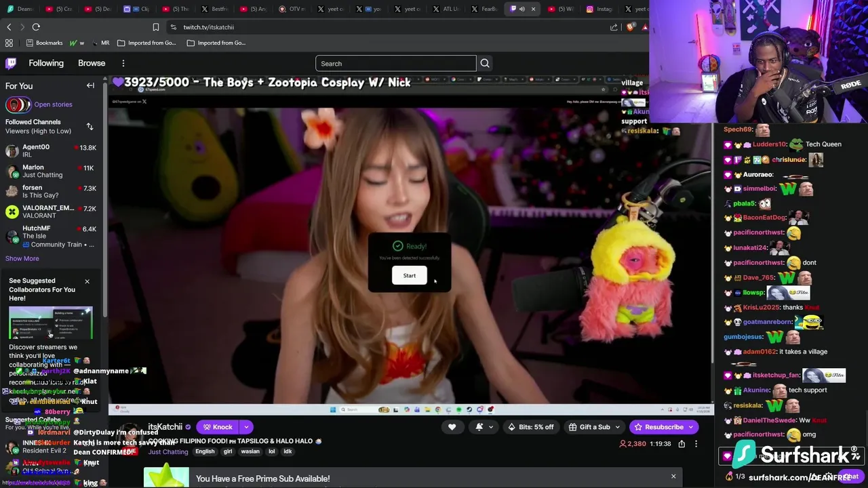
Task: Click the search magnifier button
Action: tap(485, 64)
